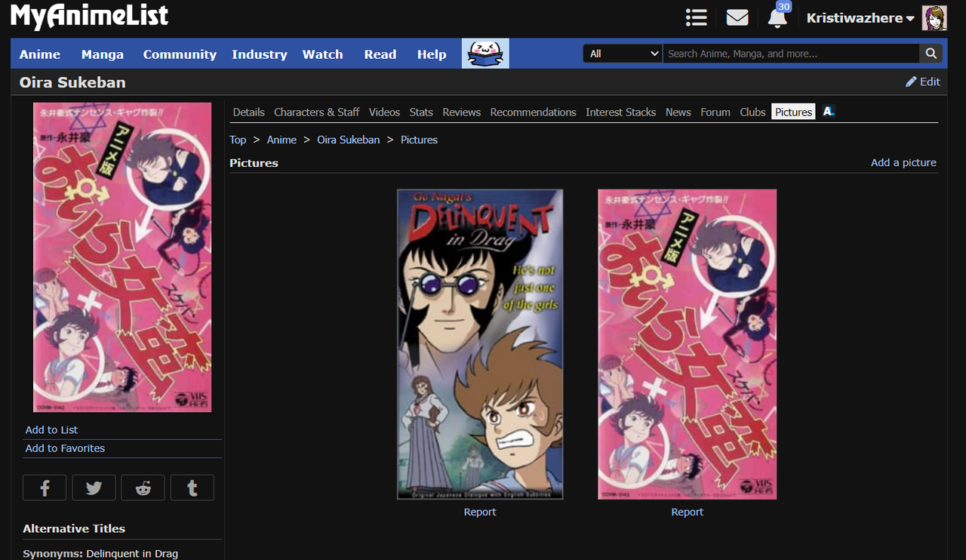Open the Manga menu
966x560 pixels.
tap(103, 54)
